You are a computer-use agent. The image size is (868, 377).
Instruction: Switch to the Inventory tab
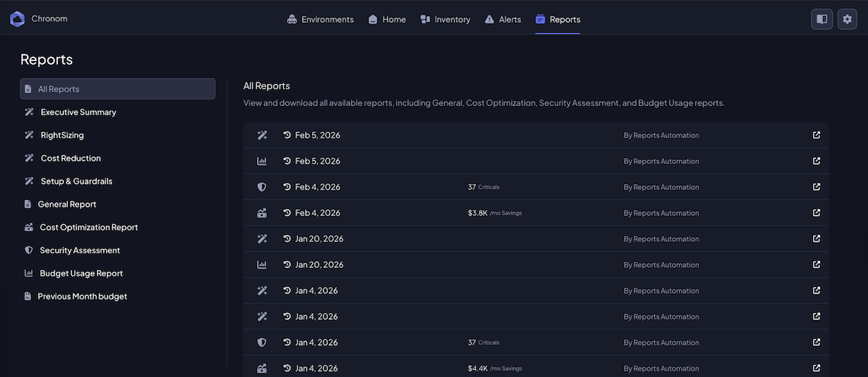[x=445, y=19]
